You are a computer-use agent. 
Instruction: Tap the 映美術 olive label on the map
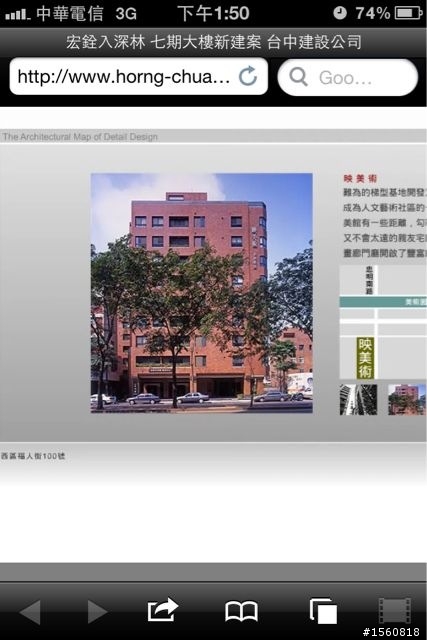pyautogui.click(x=365, y=358)
